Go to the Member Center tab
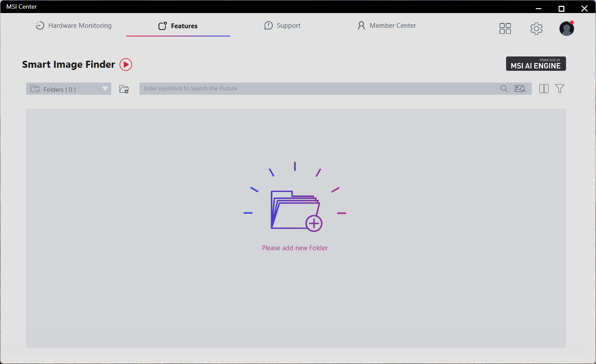Image resolution: width=596 pixels, height=364 pixels. pos(387,26)
